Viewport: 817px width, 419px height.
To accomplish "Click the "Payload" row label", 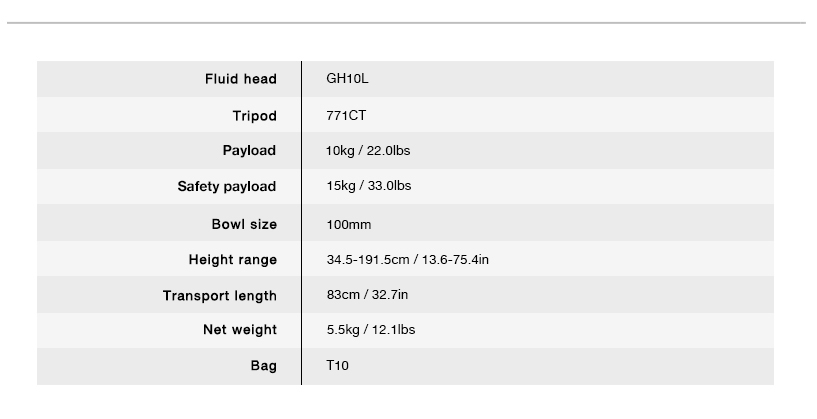I will [x=249, y=151].
